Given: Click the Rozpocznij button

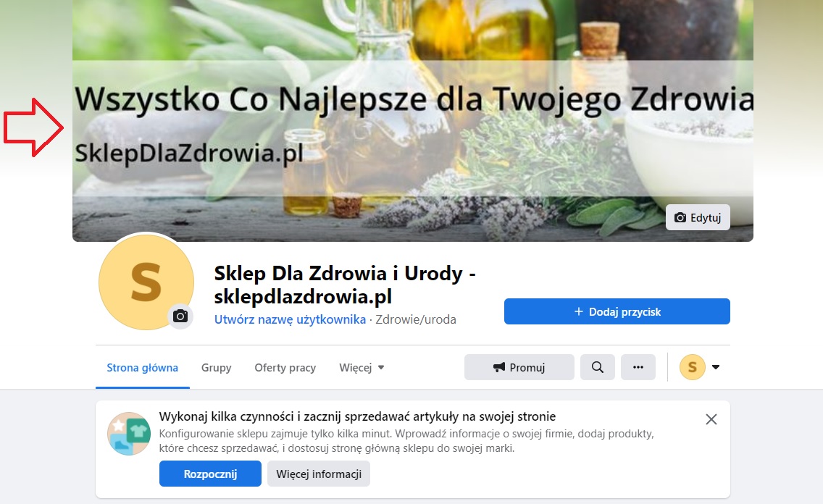Looking at the screenshot, I should coord(210,474).
